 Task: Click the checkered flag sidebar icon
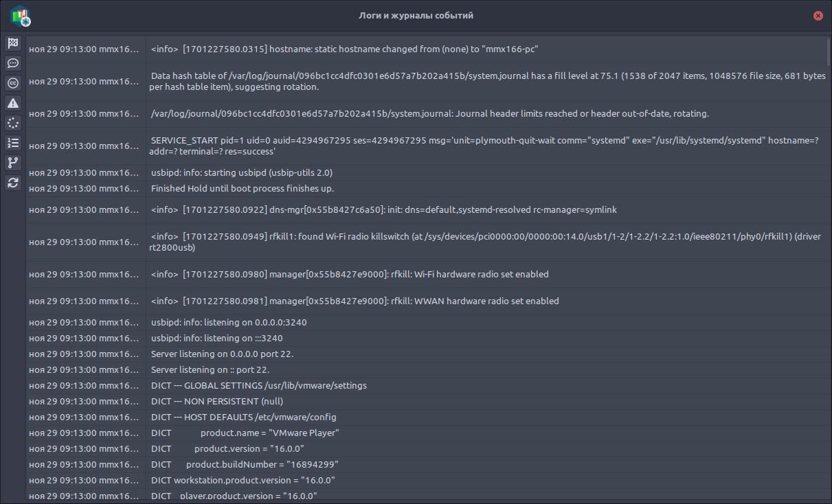13,43
